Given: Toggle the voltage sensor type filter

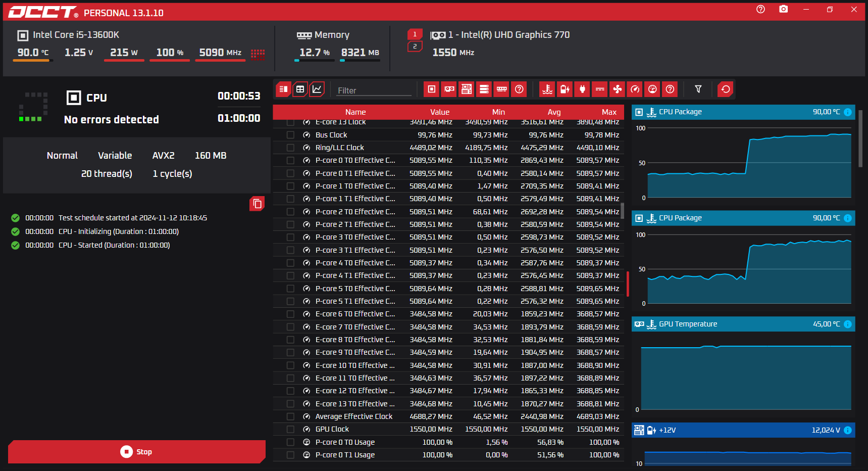Looking at the screenshot, I should click(565, 89).
